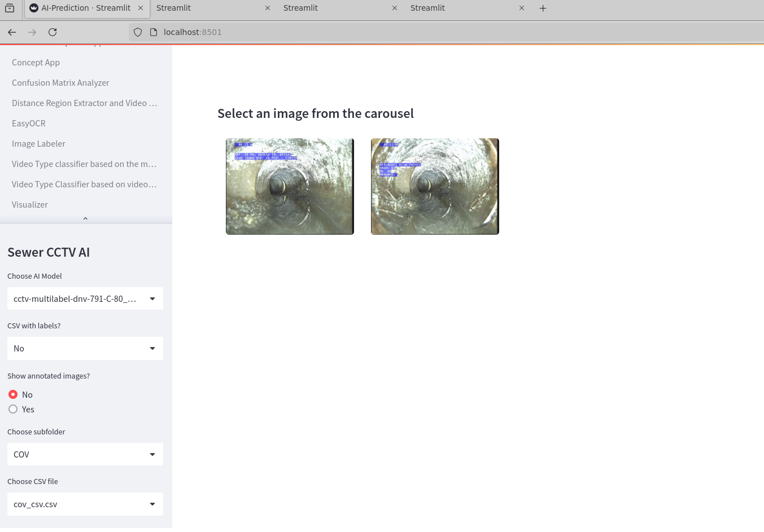
Task: Go to the EasyOCR page
Action: (x=29, y=123)
